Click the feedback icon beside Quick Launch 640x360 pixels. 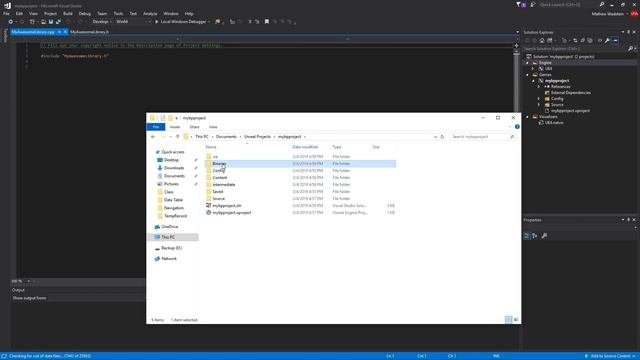(x=533, y=4)
